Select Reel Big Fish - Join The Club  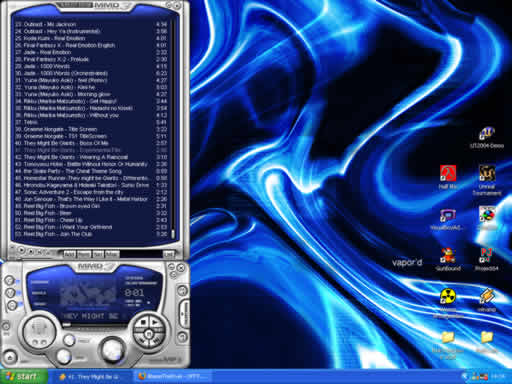pos(91,234)
